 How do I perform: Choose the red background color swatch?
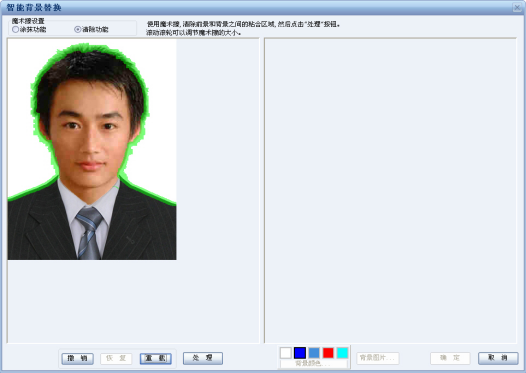click(x=328, y=353)
